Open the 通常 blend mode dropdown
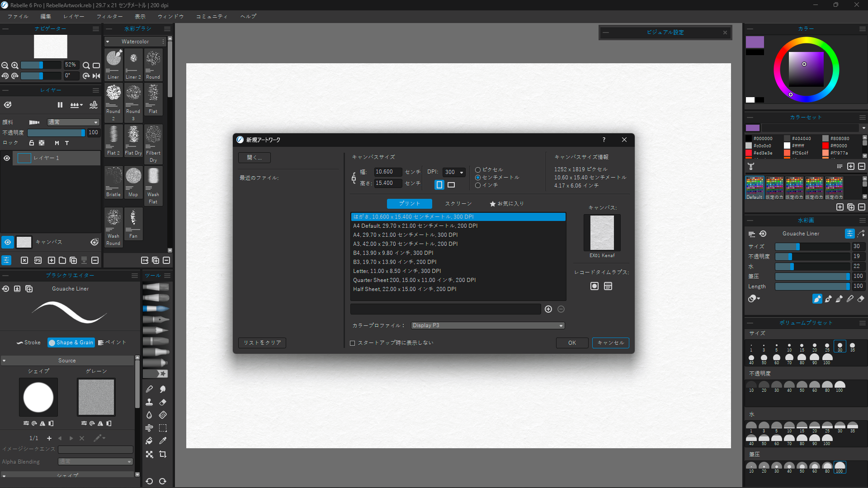This screenshot has height=488, width=868. 73,122
